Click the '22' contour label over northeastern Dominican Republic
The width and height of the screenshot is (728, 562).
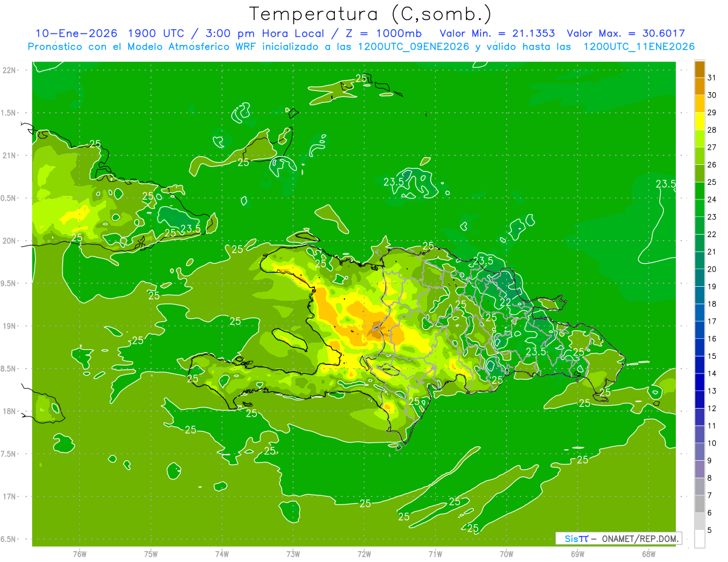[x=505, y=301]
